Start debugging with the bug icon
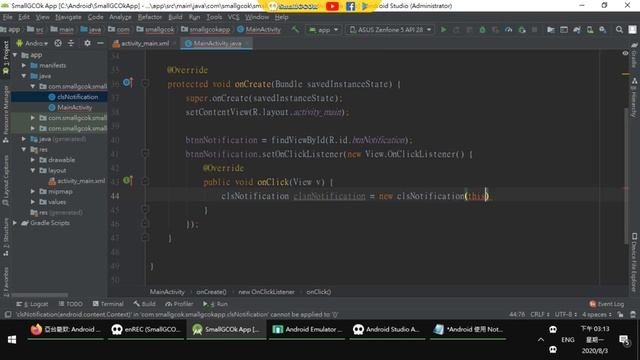 (482, 29)
